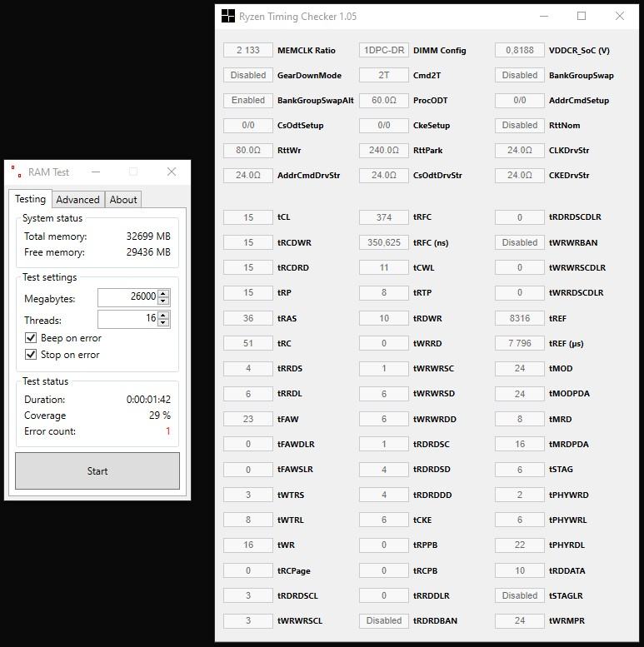
Task: Click the Total memory value 32699 MB
Action: tap(148, 236)
